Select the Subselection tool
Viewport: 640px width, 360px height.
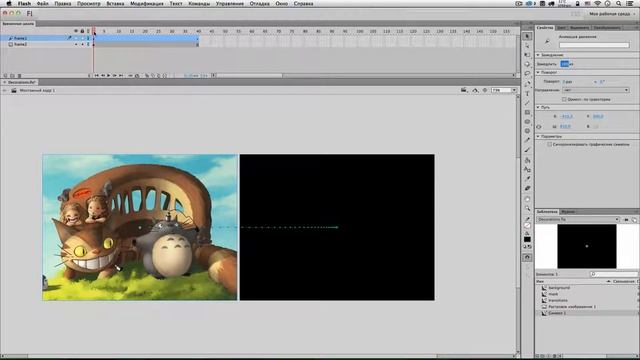click(527, 46)
